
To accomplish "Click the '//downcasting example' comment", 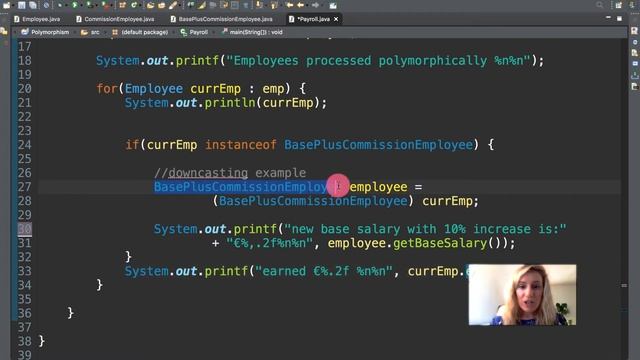I will coord(230,173).
